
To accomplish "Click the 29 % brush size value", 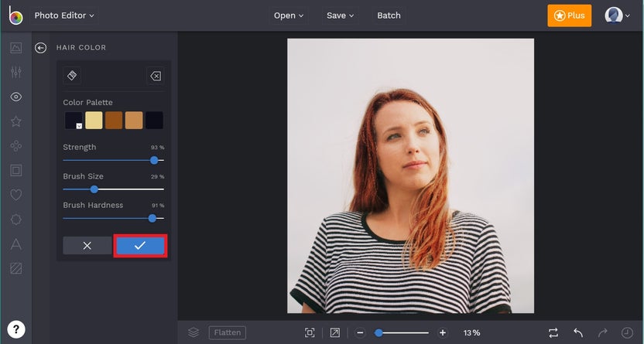I will pyautogui.click(x=157, y=177).
